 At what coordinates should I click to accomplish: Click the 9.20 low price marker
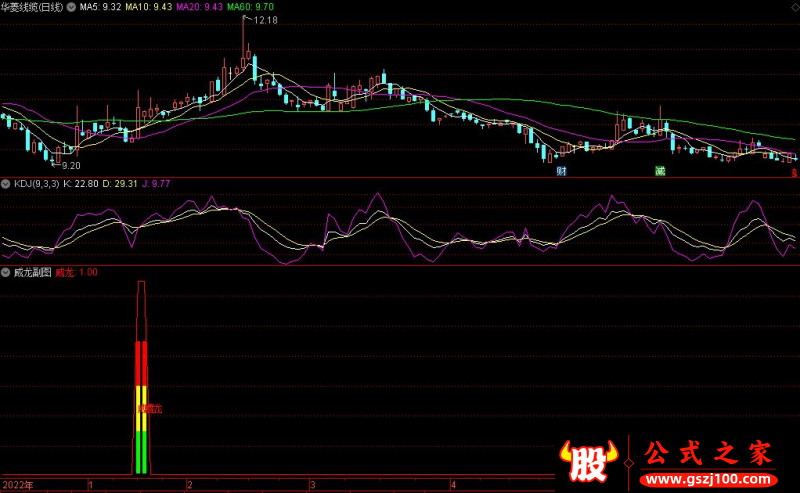(x=71, y=165)
